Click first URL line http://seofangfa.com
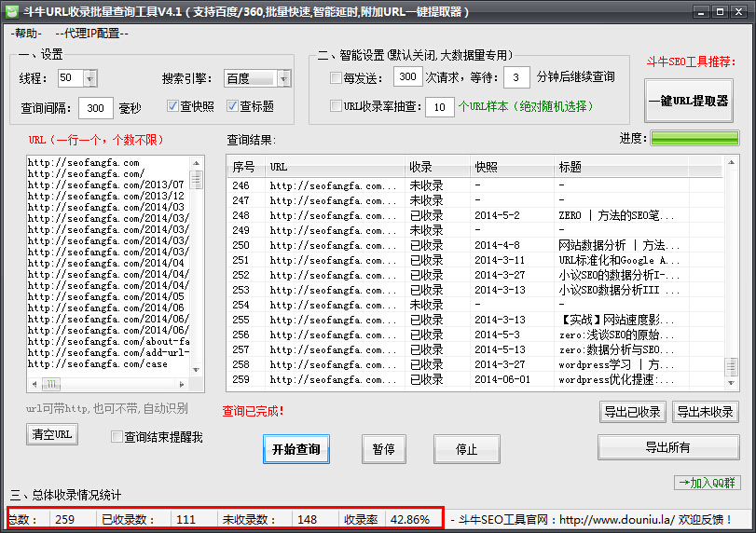Viewport: 756px width, 533px height. pos(83,162)
